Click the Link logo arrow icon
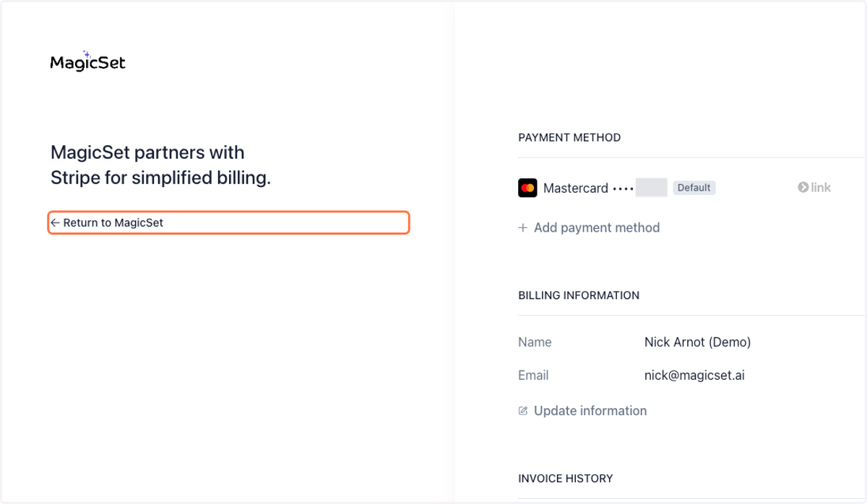 pos(803,188)
